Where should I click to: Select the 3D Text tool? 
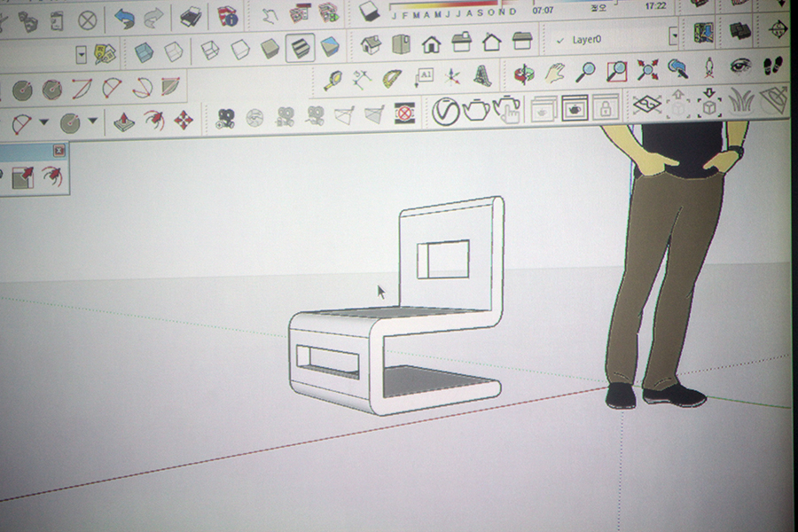click(x=482, y=76)
